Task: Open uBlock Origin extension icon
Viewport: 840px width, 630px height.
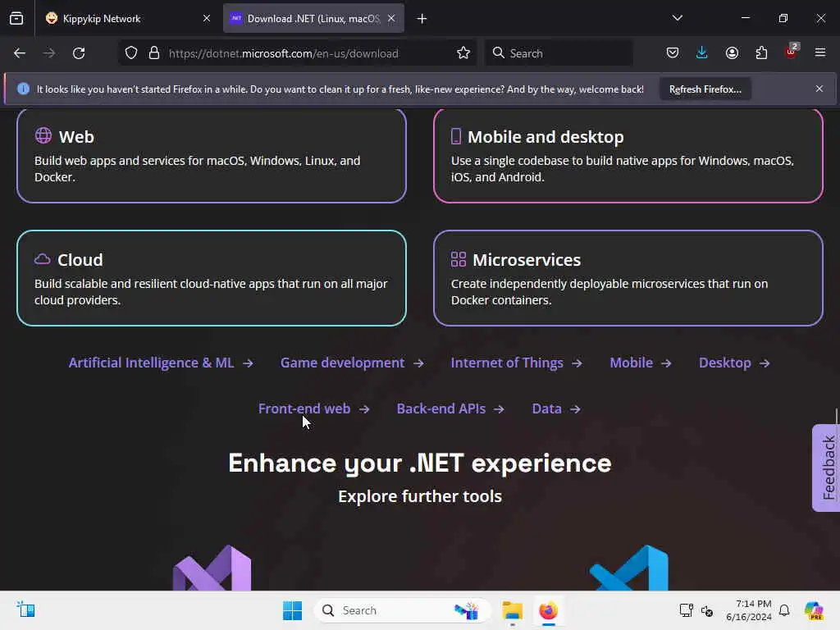Action: point(792,52)
